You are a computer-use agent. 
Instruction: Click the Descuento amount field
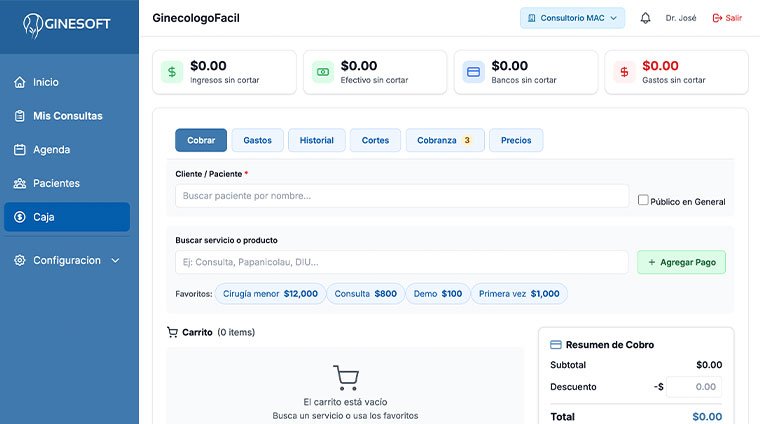point(694,387)
